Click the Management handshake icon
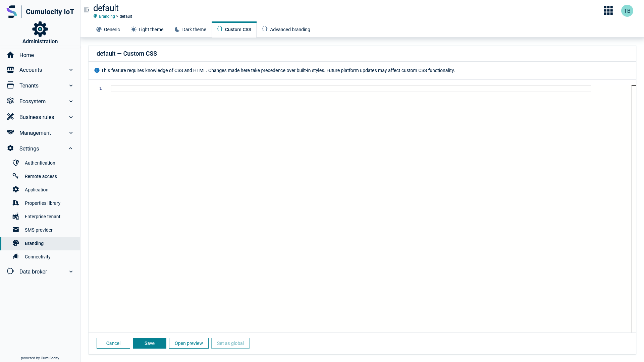Screen dimensions: 644x362 tap(10, 132)
